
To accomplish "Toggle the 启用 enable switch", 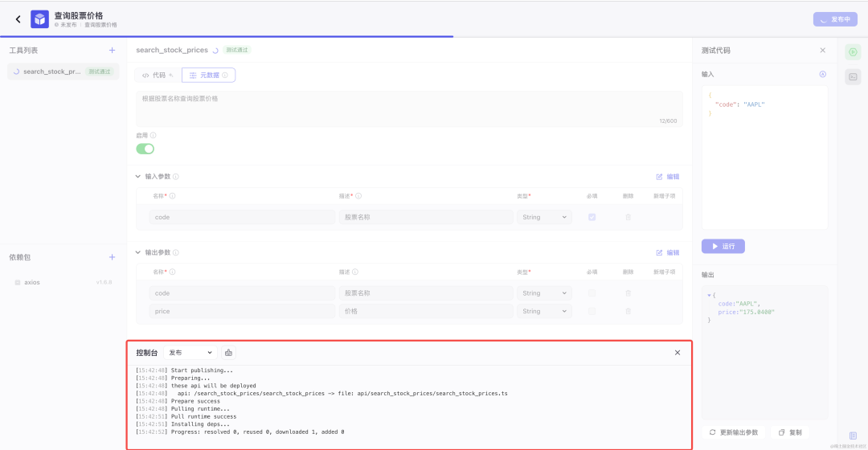I will pyautogui.click(x=145, y=149).
